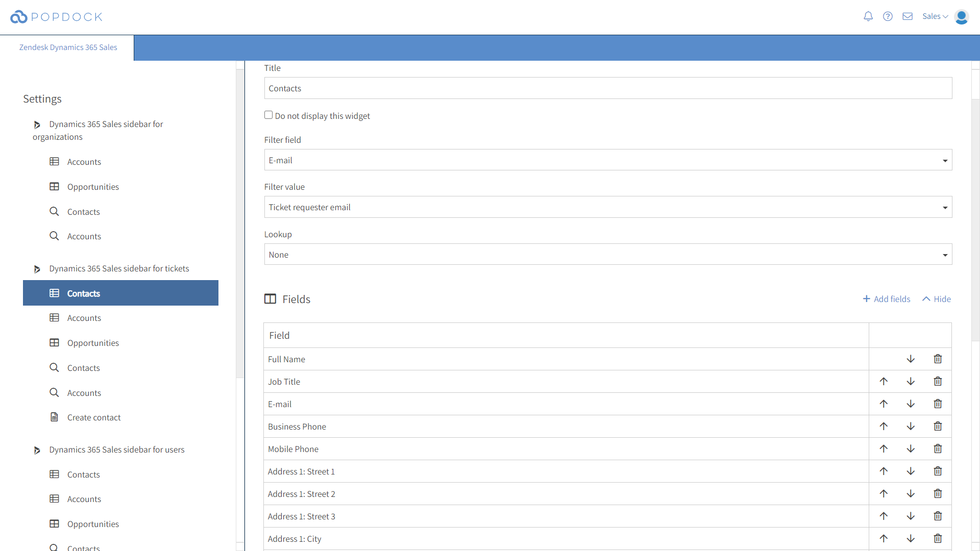Select Create contact item
This screenshot has width=980, height=551.
85,417
